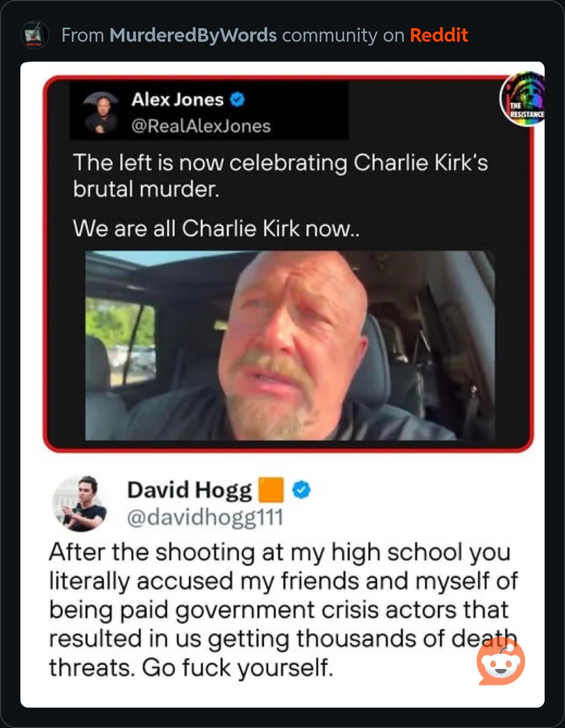Click David Hogg blue verified checkmark
Viewport: 565px width, 728px height.
tap(301, 490)
